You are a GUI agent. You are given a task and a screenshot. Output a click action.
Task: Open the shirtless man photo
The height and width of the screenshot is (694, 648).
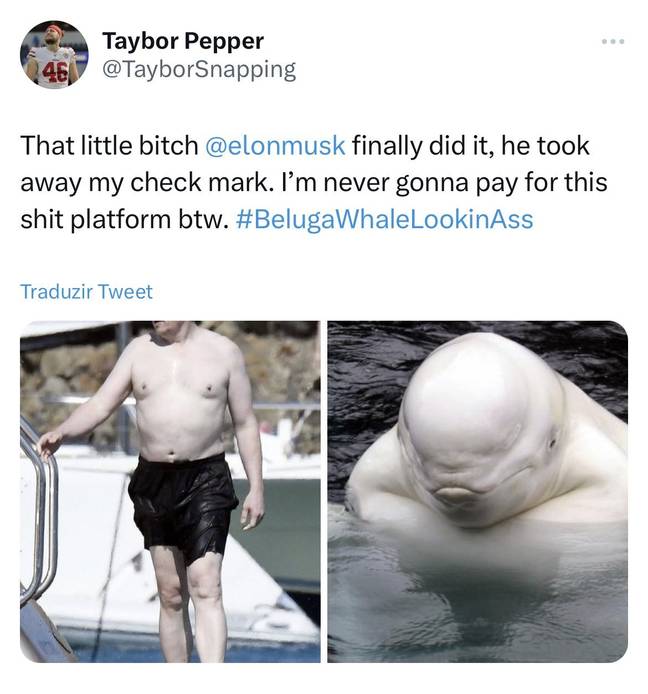tap(170, 491)
